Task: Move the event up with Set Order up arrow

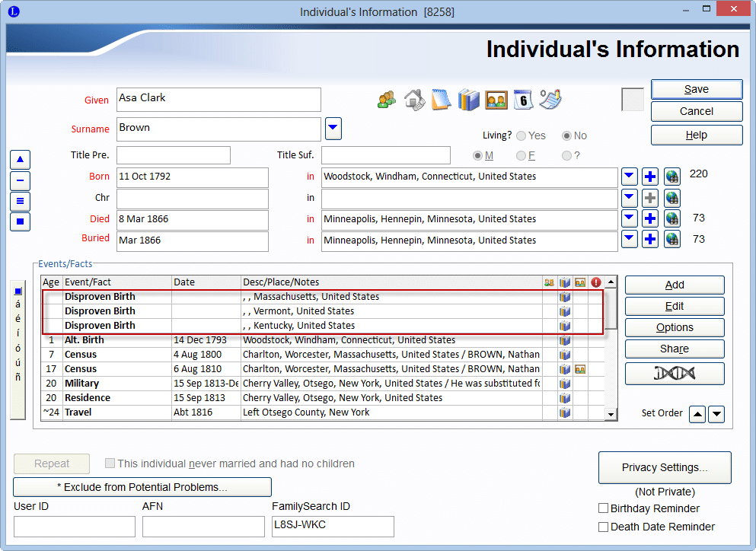Action: [x=697, y=414]
